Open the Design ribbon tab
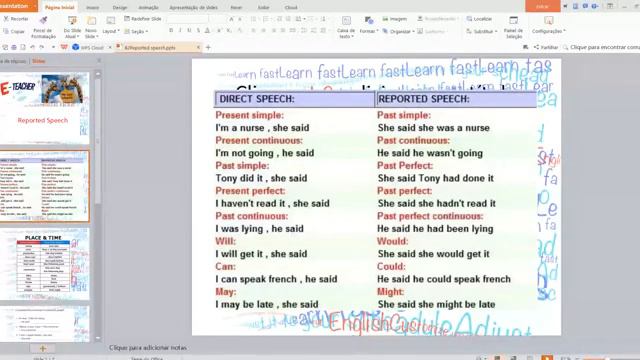 [x=120, y=7]
